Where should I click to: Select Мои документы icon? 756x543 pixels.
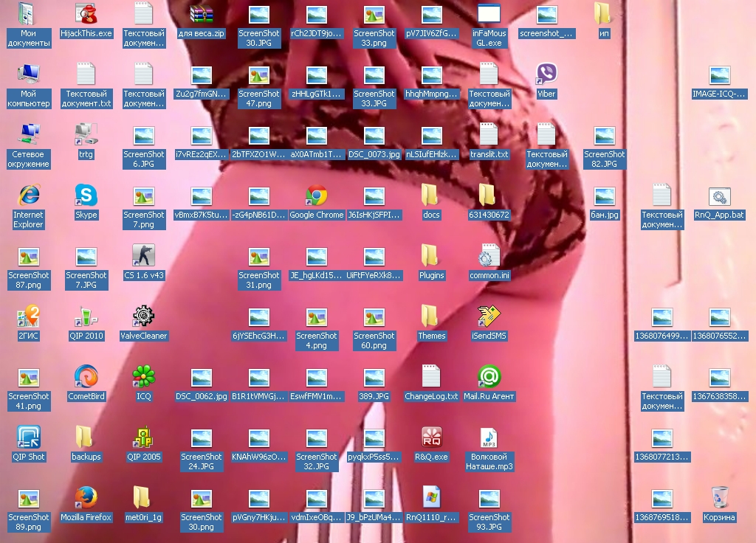coord(29,14)
